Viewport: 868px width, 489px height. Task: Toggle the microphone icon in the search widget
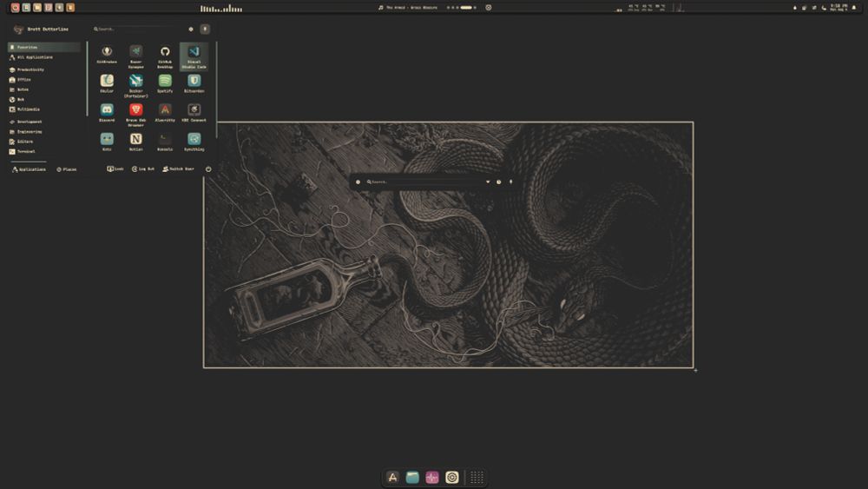pyautogui.click(x=510, y=182)
